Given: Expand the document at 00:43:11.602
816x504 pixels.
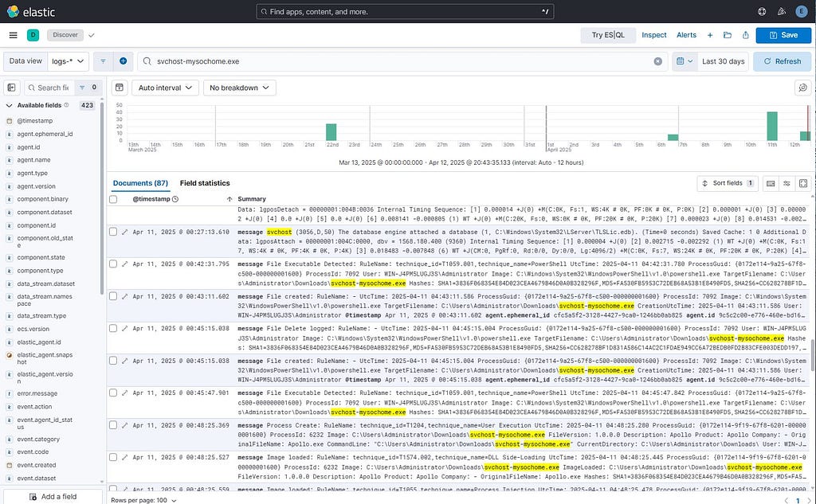Looking at the screenshot, I should tap(124, 296).
